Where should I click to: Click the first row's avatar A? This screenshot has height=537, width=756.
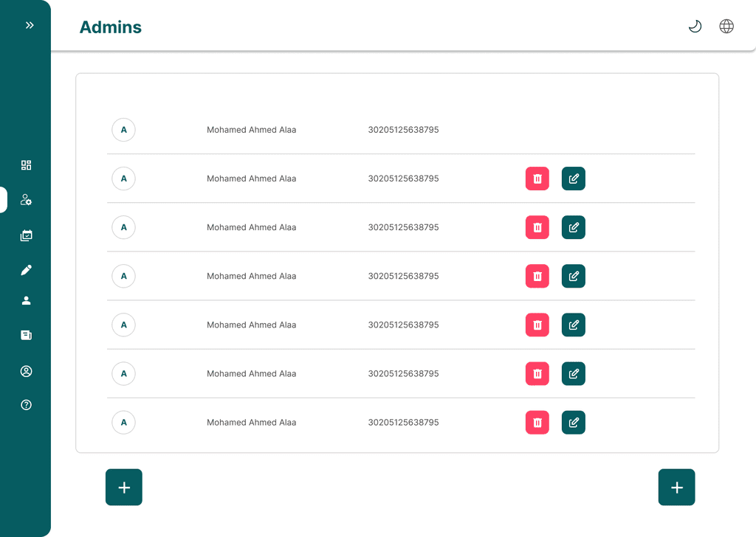[123, 130]
